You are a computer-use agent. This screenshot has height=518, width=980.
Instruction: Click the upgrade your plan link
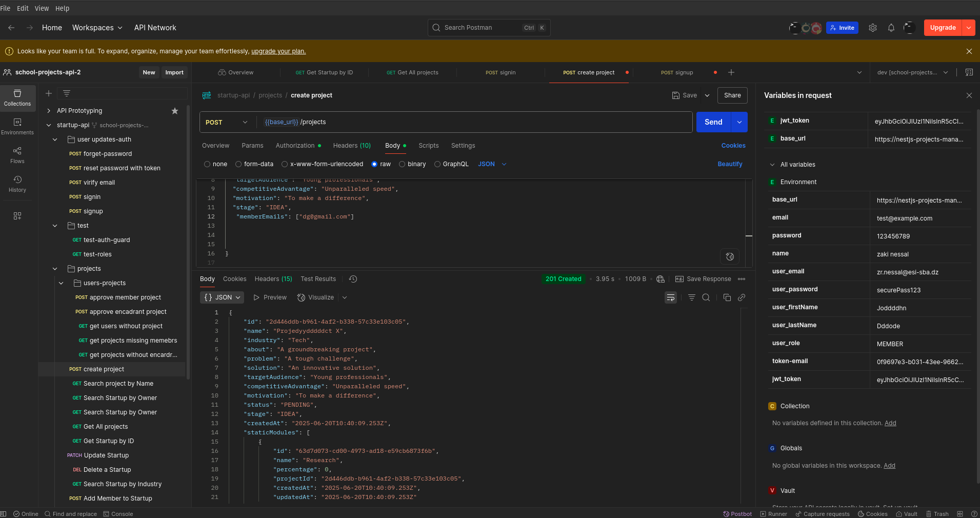point(278,51)
